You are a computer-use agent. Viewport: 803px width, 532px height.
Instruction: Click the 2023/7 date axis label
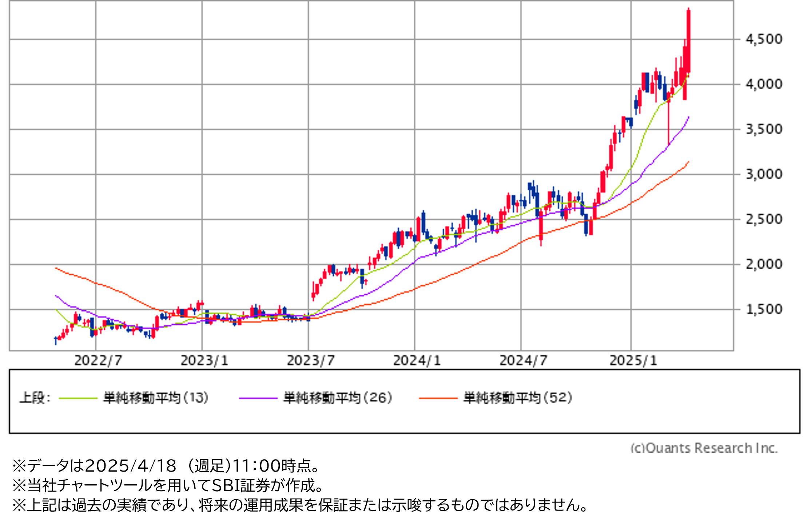[310, 361]
